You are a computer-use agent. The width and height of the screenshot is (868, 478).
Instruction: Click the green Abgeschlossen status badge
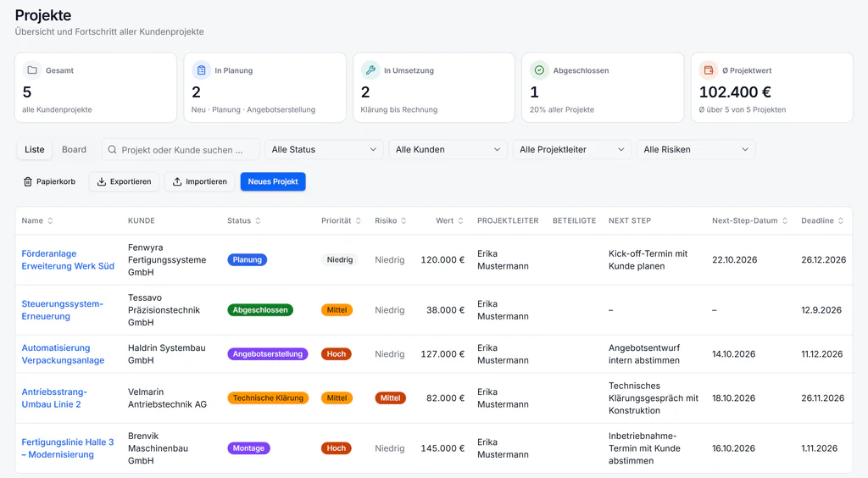260,310
